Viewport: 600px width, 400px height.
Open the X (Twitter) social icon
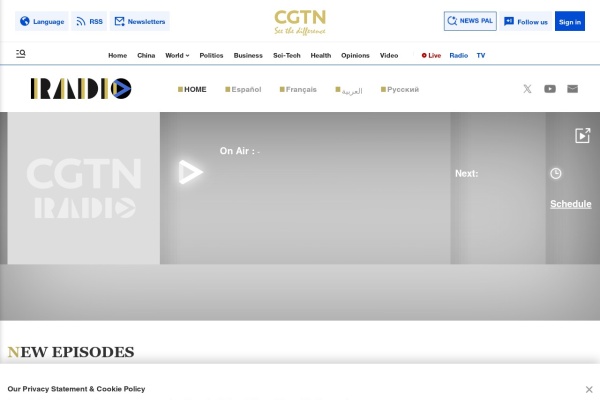(527, 89)
